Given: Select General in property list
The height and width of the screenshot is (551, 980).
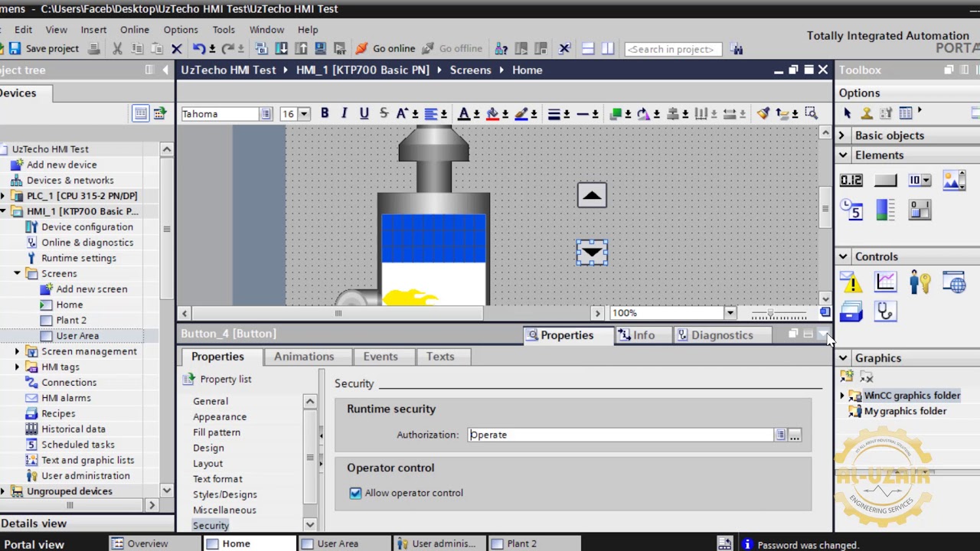Looking at the screenshot, I should (x=211, y=401).
